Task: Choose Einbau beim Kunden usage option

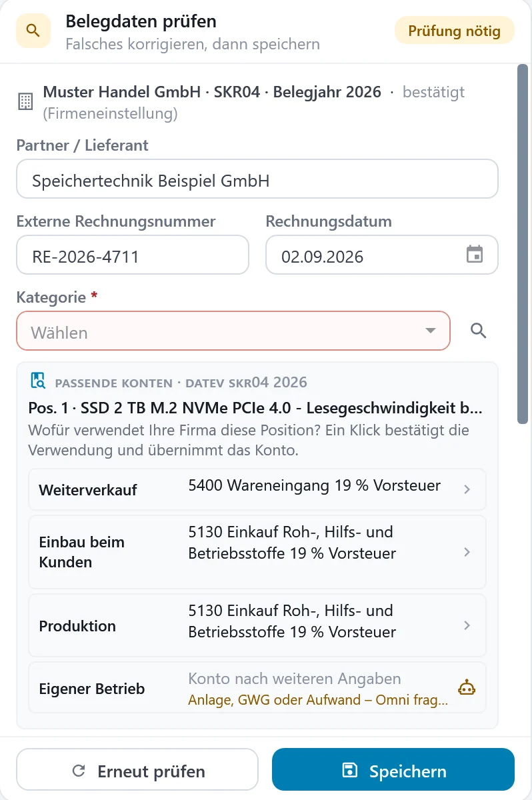Action: click(x=257, y=552)
